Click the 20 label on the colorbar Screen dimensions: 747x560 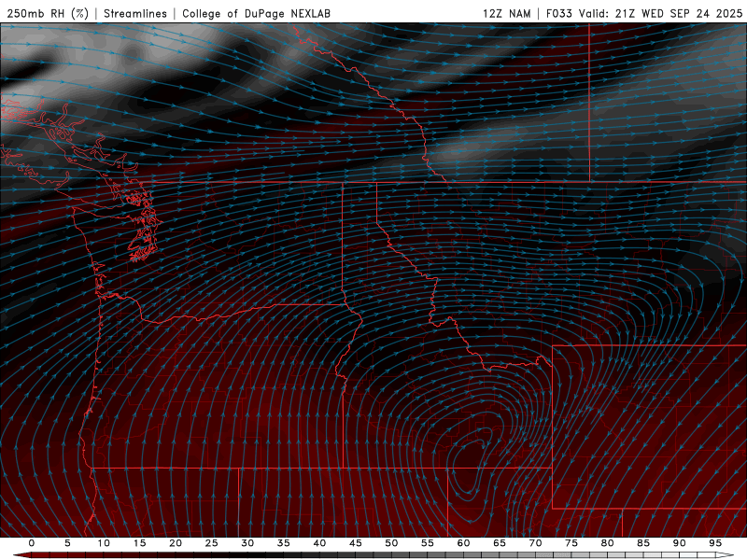click(x=176, y=543)
